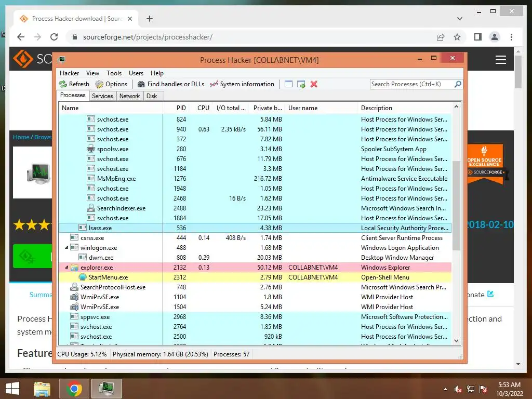
Task: Click the sppsvc.exe process icon
Action: click(74, 316)
